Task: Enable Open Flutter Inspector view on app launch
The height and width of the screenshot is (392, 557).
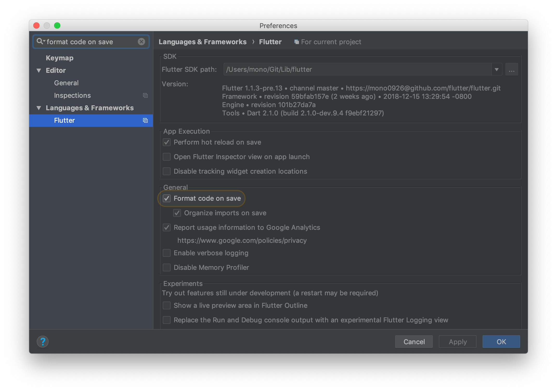Action: 167,157
